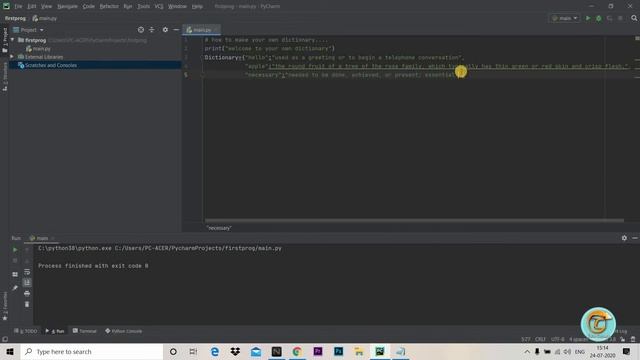Open File Explorer from the taskbar
This screenshot has width=640, height=360.
(x=359, y=351)
